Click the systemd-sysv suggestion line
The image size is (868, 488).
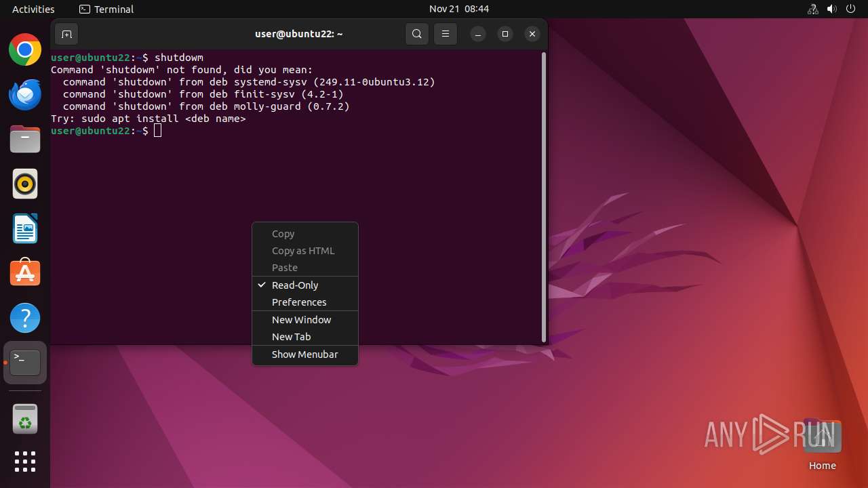pyautogui.click(x=249, y=82)
